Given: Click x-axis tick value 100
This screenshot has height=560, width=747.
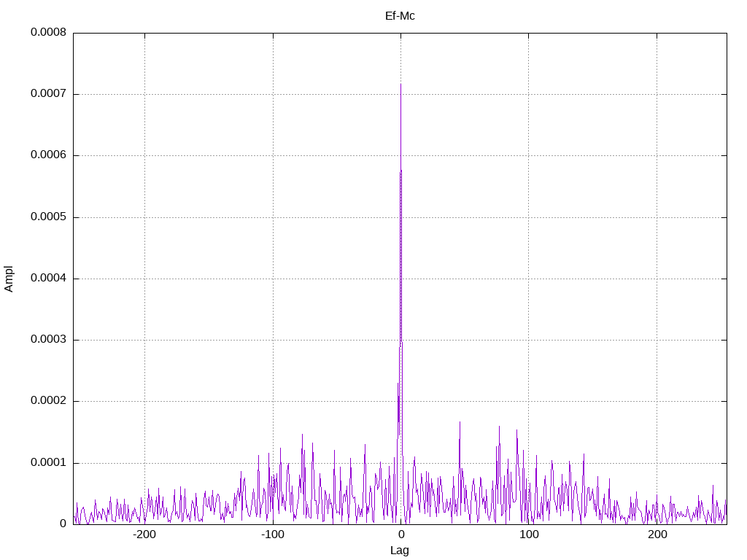Looking at the screenshot, I should click(x=529, y=534).
